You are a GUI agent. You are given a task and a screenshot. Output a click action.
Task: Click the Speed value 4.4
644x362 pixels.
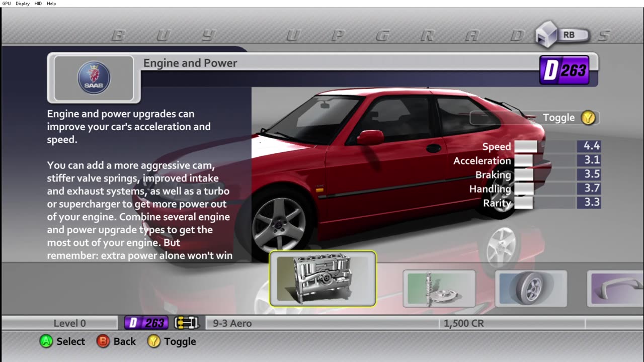589,146
